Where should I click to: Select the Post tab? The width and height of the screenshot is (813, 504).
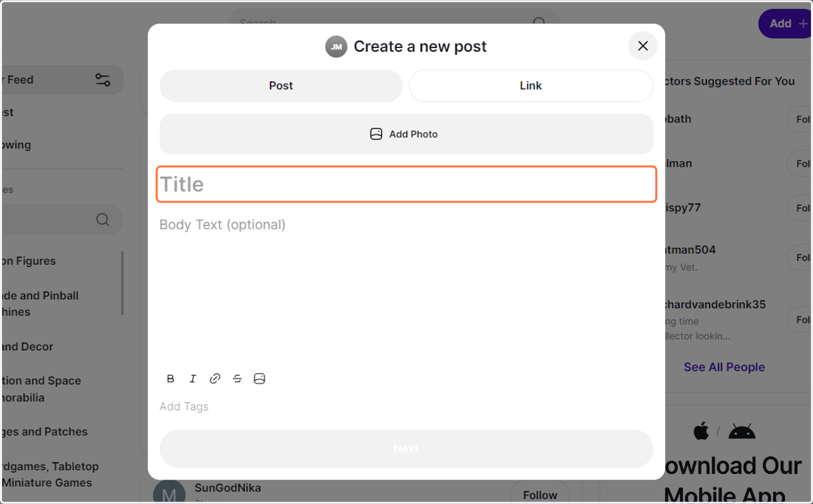[x=281, y=85]
